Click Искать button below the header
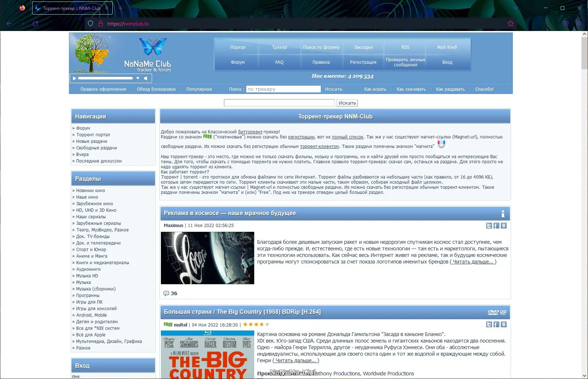Screen dimensions: 588x379 [347, 103]
